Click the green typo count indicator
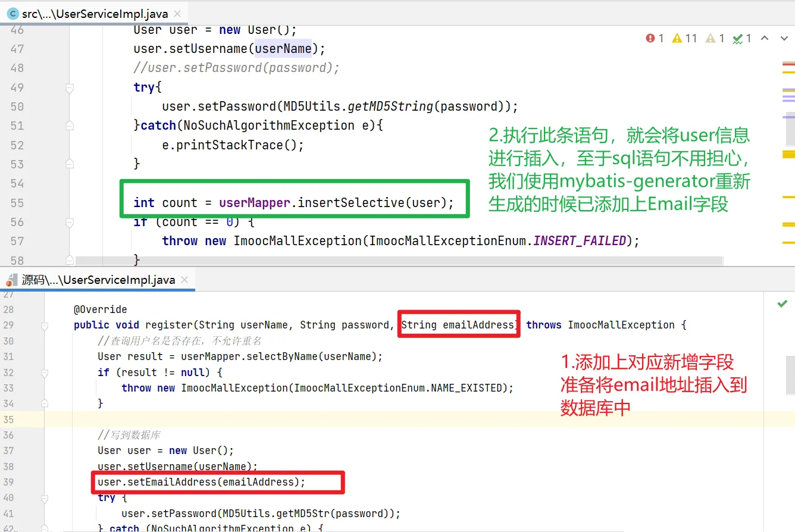Image resolution: width=795 pixels, height=532 pixels. pos(742,38)
